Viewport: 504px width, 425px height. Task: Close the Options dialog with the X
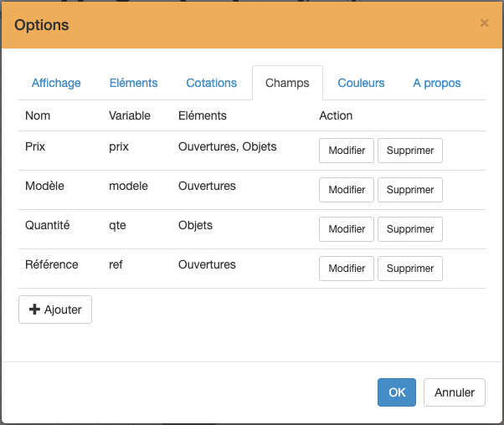click(x=484, y=23)
